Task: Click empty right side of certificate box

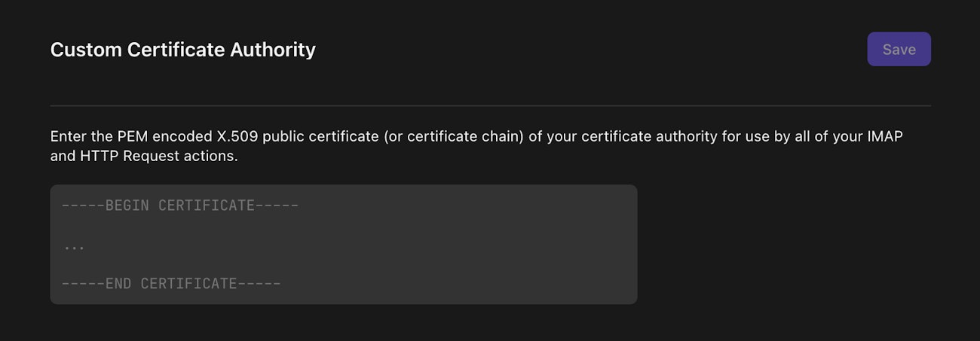Action: [x=528, y=245]
